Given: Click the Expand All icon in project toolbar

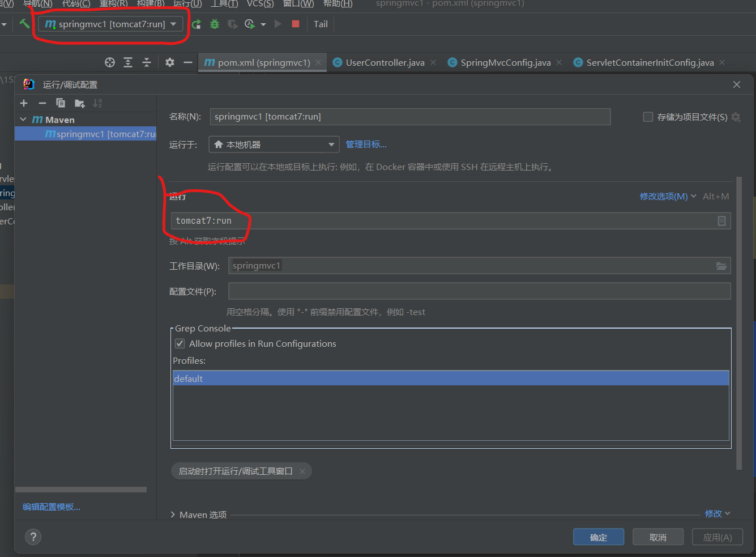Looking at the screenshot, I should pos(128,62).
